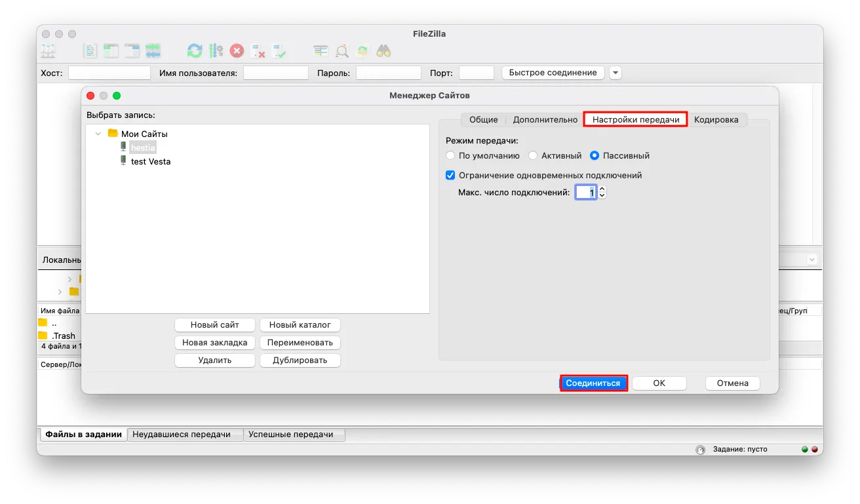This screenshot has width=860, height=504.
Task: Select the hestia site entry
Action: pyautogui.click(x=143, y=148)
